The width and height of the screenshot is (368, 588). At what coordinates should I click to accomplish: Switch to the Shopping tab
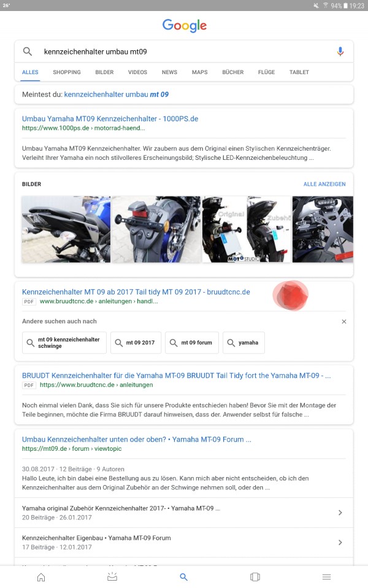pyautogui.click(x=67, y=72)
